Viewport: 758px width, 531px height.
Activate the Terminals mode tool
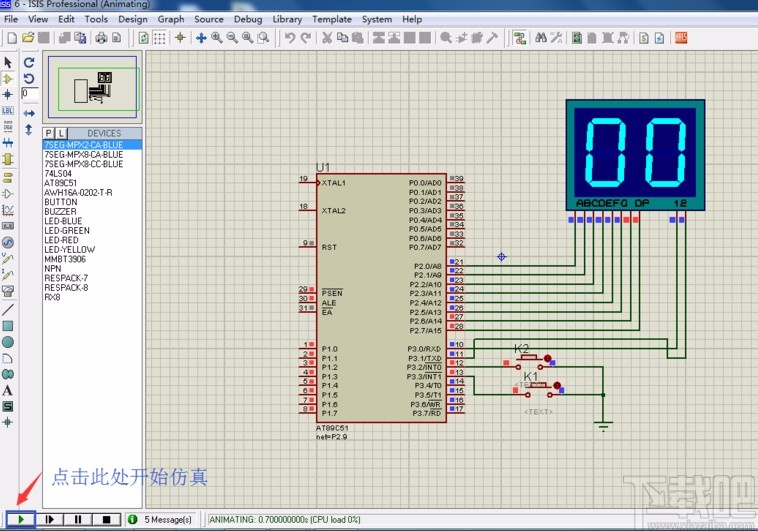(x=8, y=177)
